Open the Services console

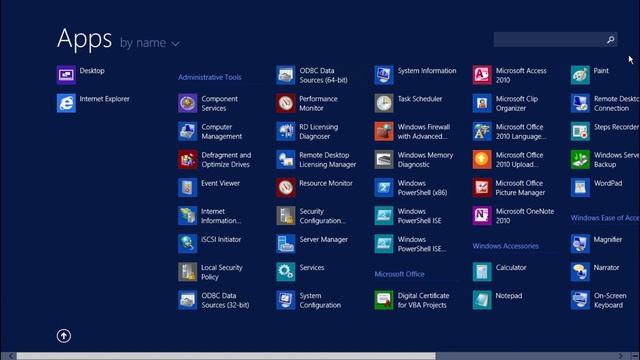tap(301, 272)
